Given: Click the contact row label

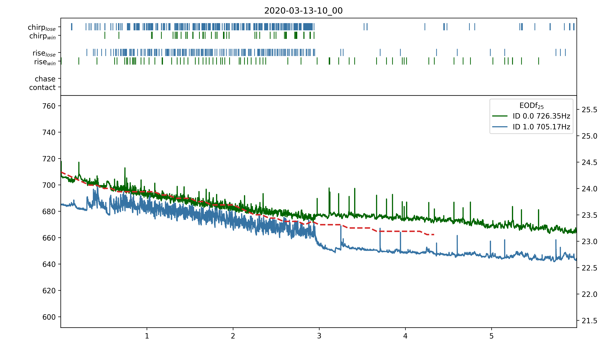Looking at the screenshot, I should tap(42, 87).
